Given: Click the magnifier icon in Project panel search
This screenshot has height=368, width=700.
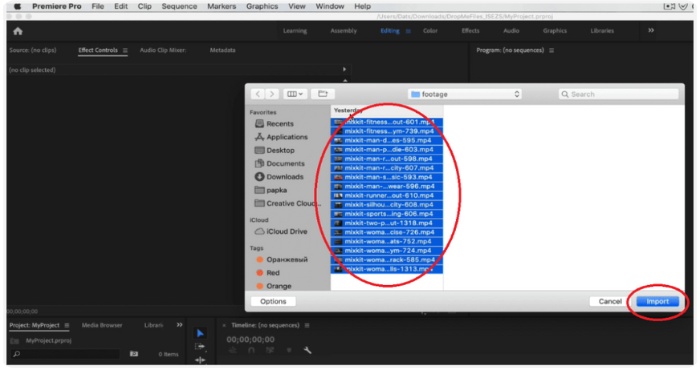Looking at the screenshot, I should click(17, 354).
